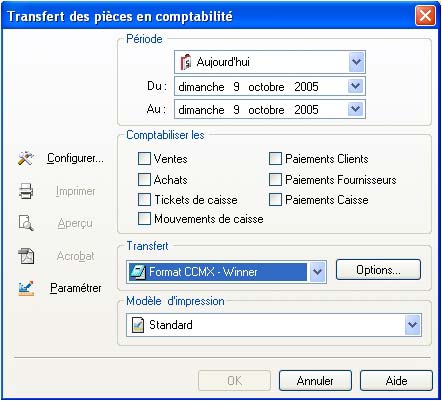The height and width of the screenshot is (401, 442).
Task: Click the Configurer hammer-and-wrench icon
Action: pos(26,158)
